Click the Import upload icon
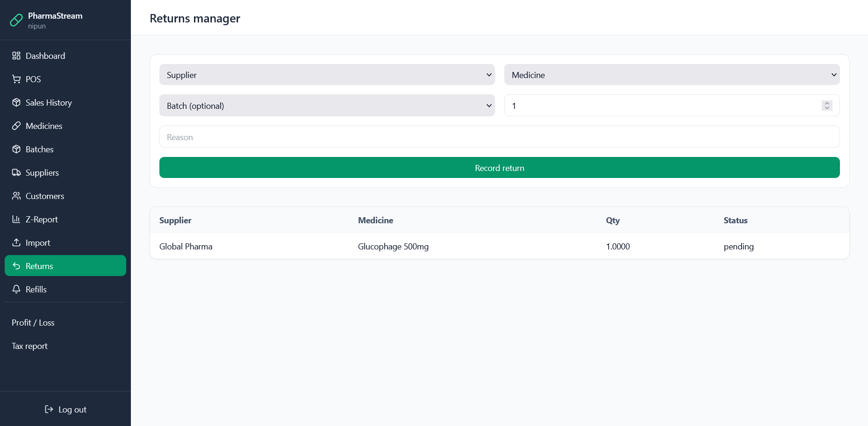This screenshot has width=868, height=426. click(x=16, y=243)
